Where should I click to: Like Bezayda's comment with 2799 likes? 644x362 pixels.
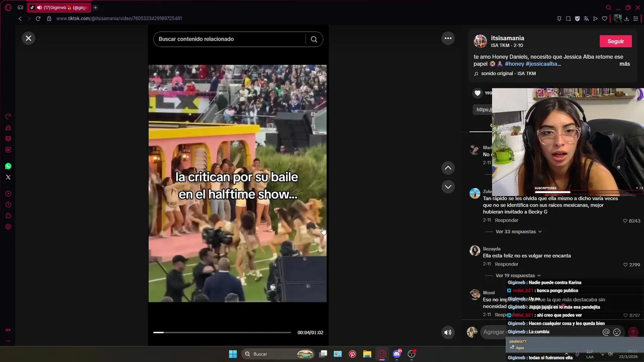[x=625, y=265]
